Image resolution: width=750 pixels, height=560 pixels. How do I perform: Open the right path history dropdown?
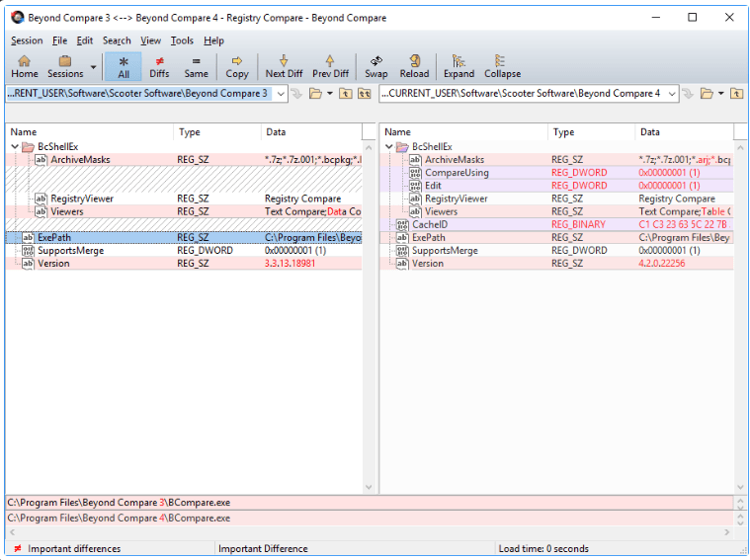point(672,94)
